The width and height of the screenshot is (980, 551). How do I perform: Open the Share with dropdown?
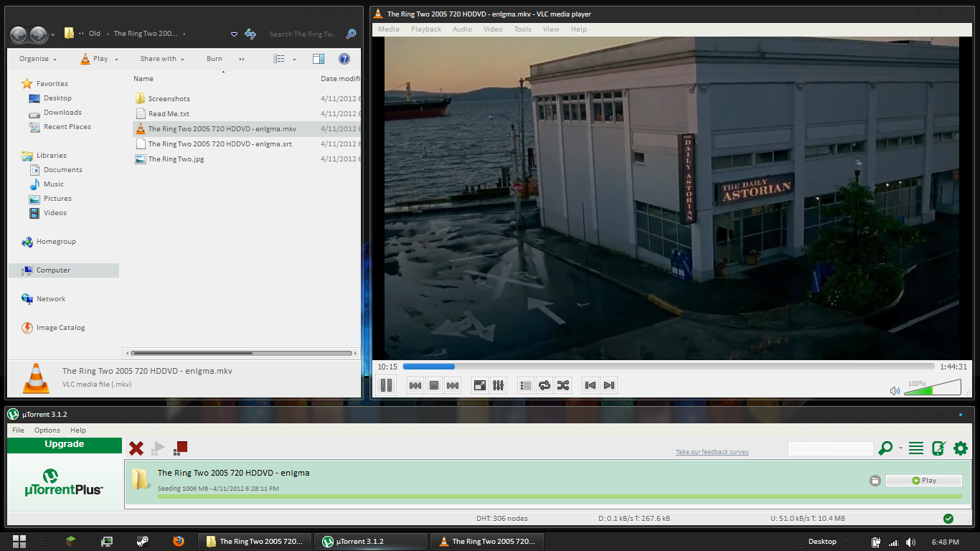point(162,59)
